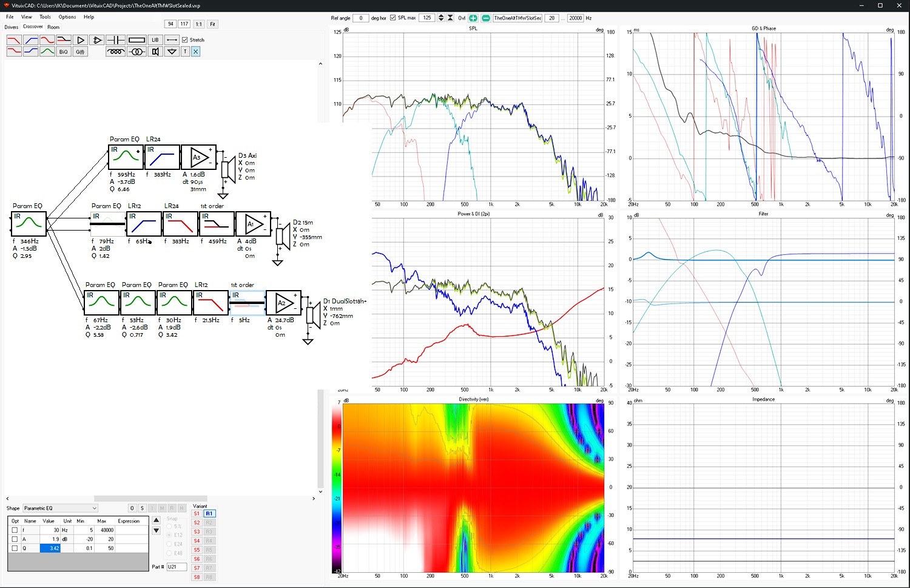Viewport: 910px width, 588px height.
Task: Open the Options menu
Action: 67,17
